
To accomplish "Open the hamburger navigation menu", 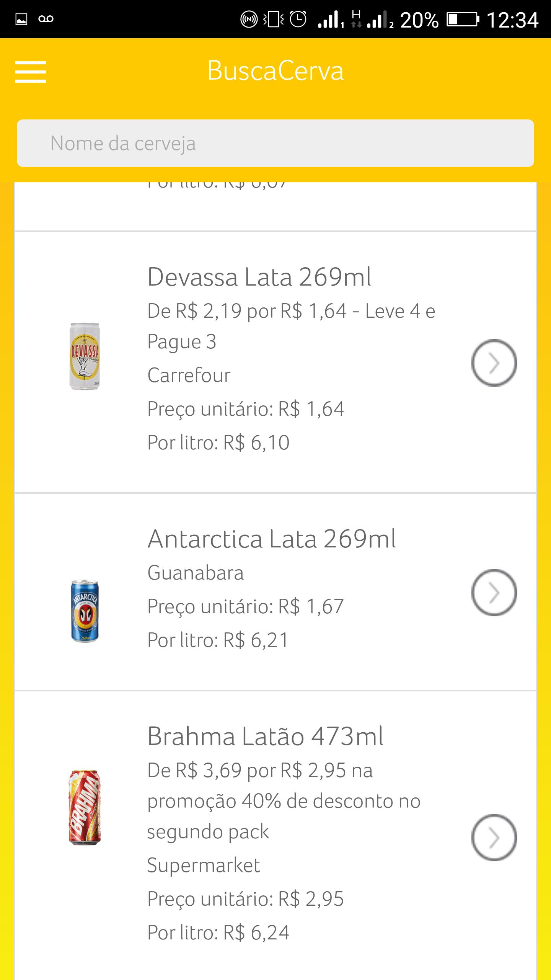I will click(x=31, y=72).
